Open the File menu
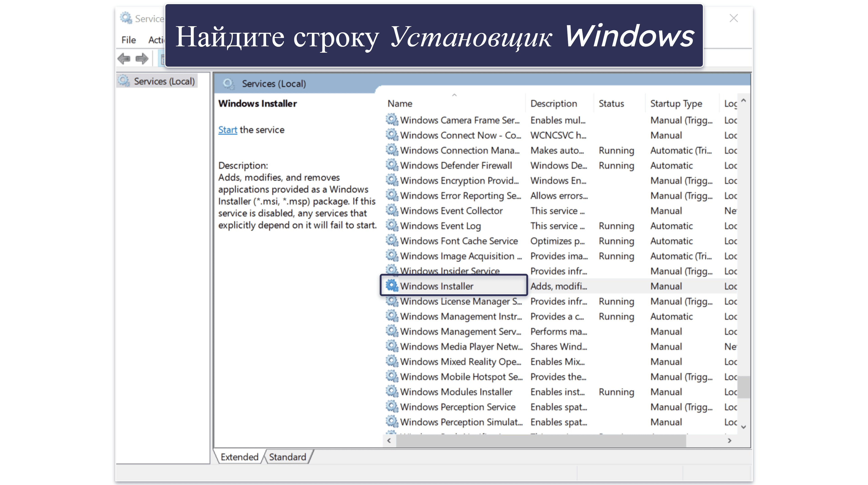This screenshot has height=485, width=868. click(x=128, y=40)
